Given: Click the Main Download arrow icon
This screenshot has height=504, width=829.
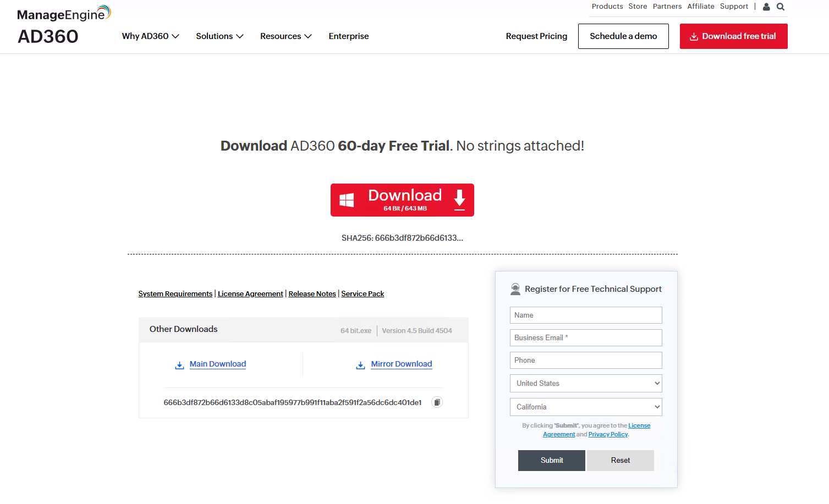Looking at the screenshot, I should point(179,365).
